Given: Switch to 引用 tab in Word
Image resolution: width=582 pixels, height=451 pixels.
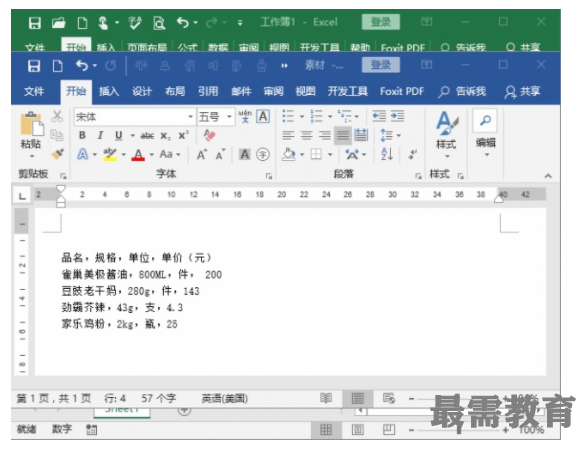Looking at the screenshot, I should 208,91.
